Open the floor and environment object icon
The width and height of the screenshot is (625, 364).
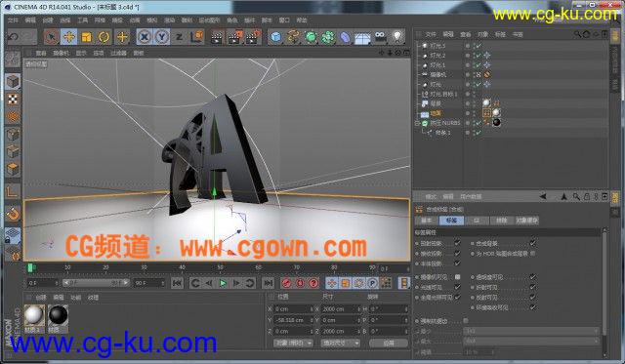(x=362, y=38)
